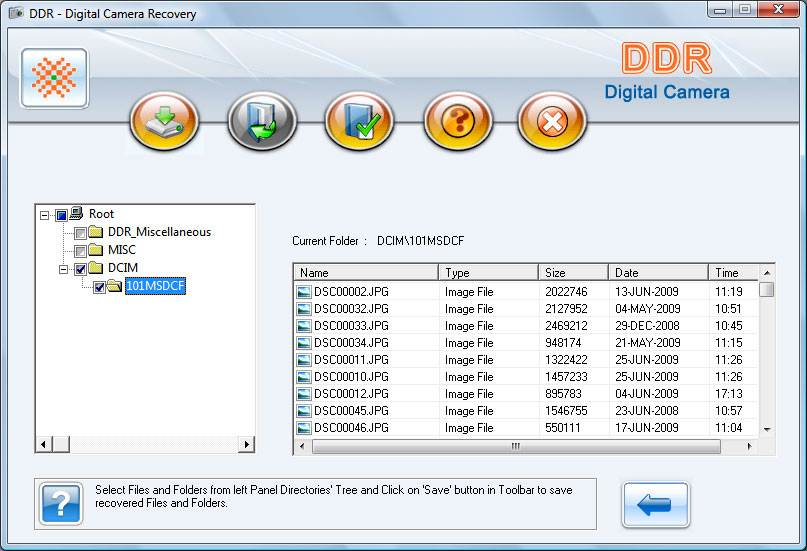Click the Root computer icon in tree

[77, 213]
